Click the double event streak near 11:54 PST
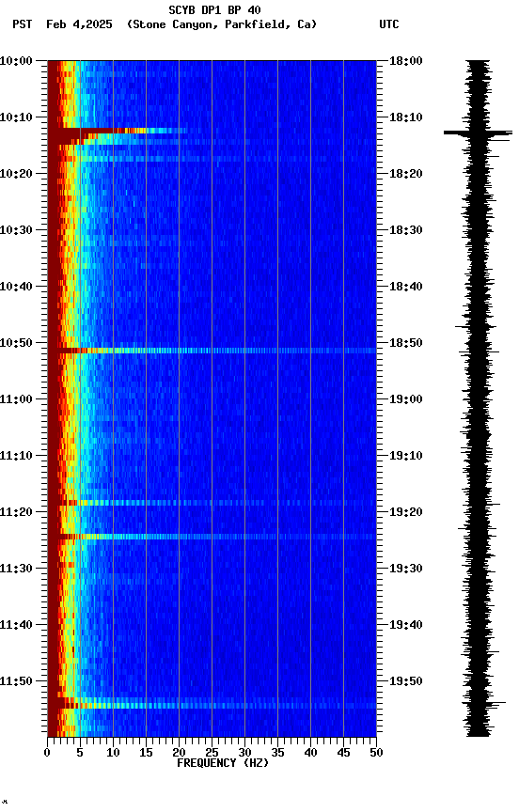This screenshot has height=812, width=519. pyautogui.click(x=212, y=703)
